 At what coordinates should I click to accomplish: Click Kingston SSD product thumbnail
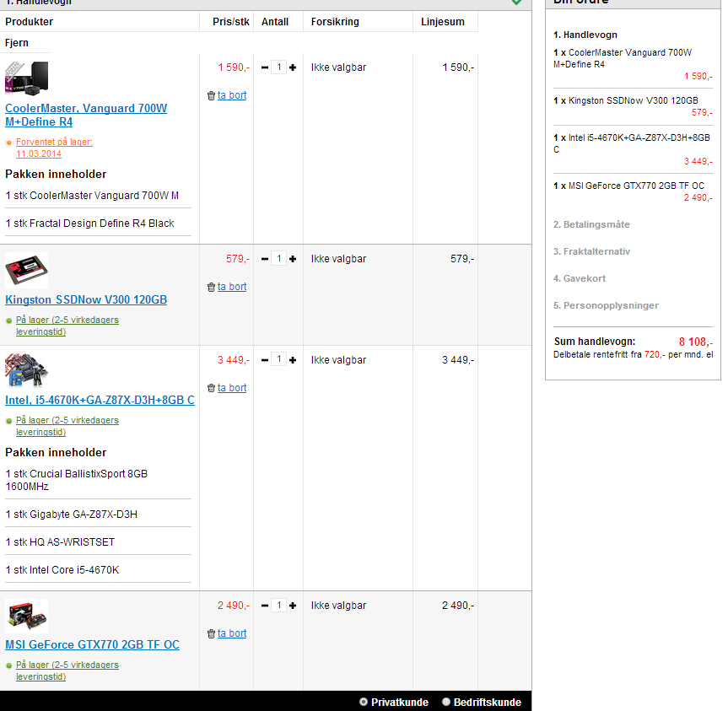tap(26, 270)
